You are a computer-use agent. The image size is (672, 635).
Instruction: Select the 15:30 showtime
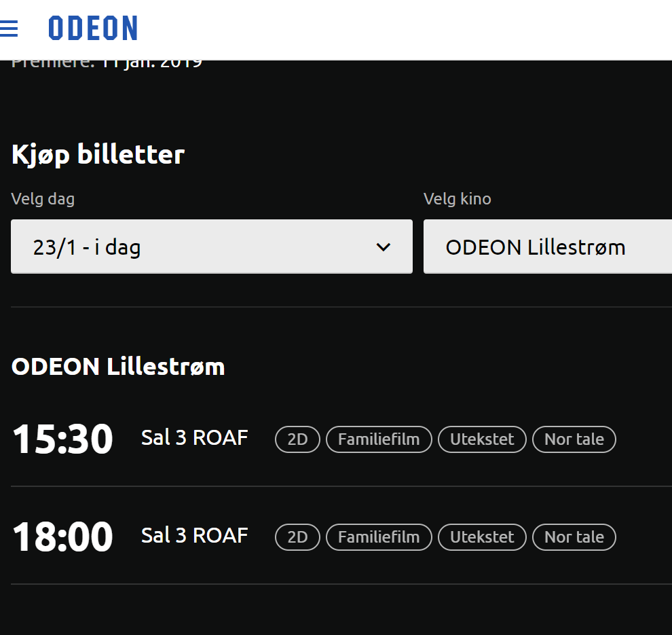tap(62, 439)
